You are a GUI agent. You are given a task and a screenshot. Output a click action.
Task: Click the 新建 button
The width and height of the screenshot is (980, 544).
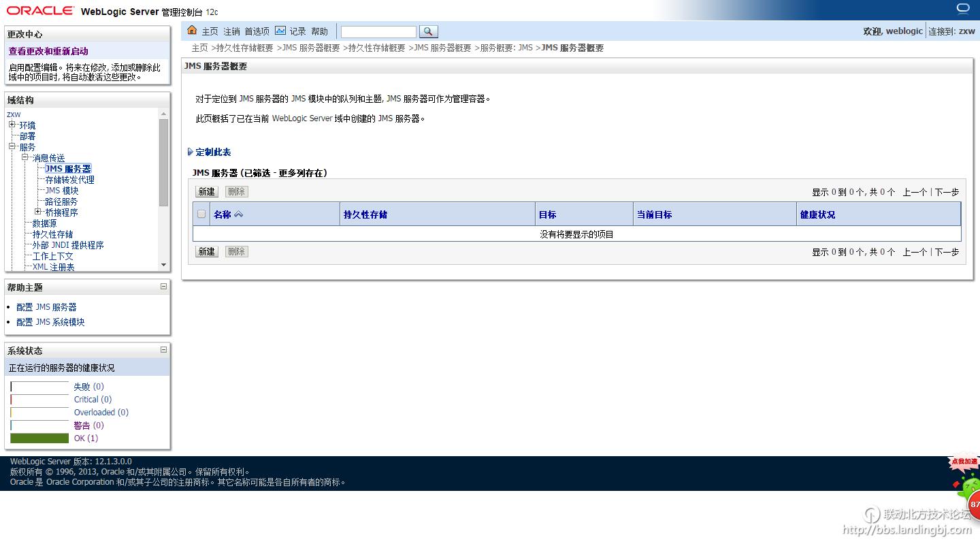pyautogui.click(x=206, y=191)
